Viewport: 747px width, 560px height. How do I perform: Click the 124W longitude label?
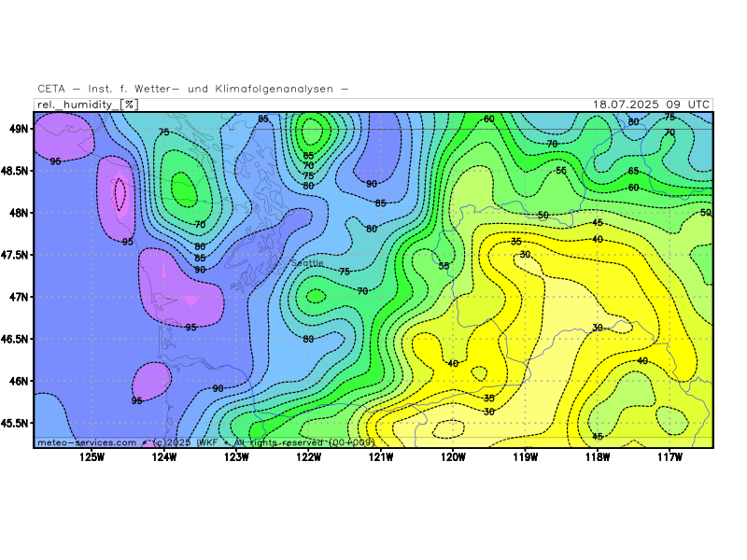click(x=164, y=457)
